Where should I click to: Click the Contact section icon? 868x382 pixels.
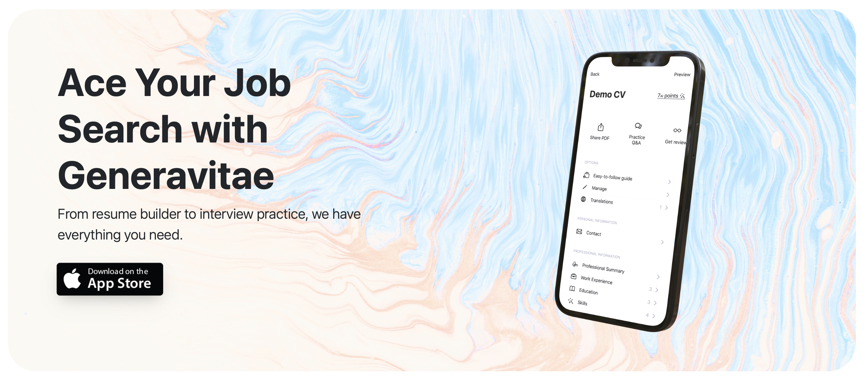point(579,233)
